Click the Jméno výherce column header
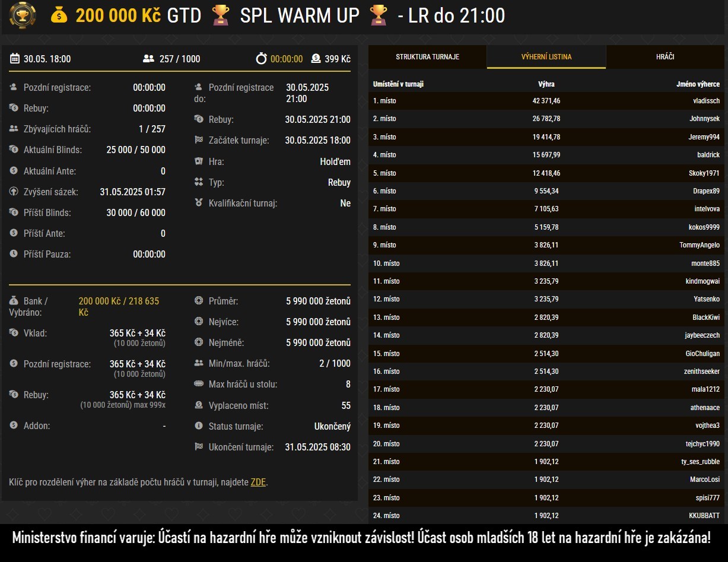728x562 pixels. (698, 84)
